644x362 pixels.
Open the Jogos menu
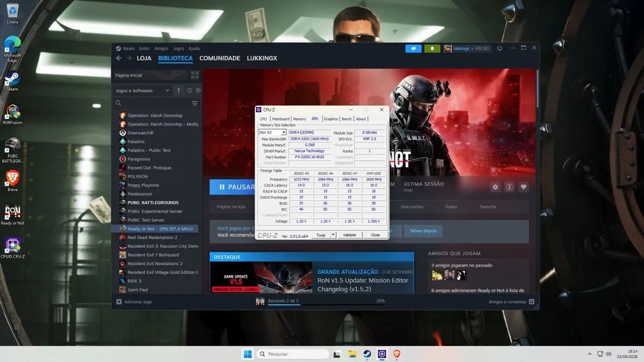(179, 48)
